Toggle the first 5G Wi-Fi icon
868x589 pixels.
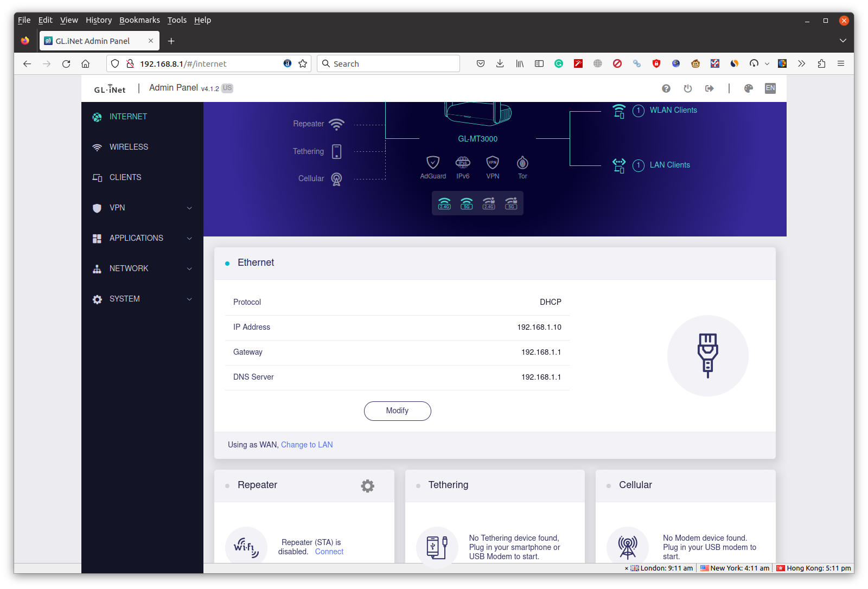point(467,203)
